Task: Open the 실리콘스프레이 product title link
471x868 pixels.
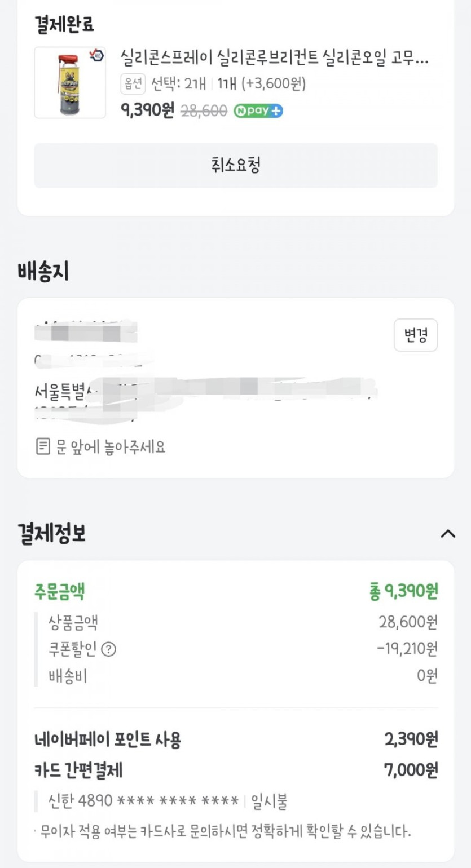Action: click(275, 57)
